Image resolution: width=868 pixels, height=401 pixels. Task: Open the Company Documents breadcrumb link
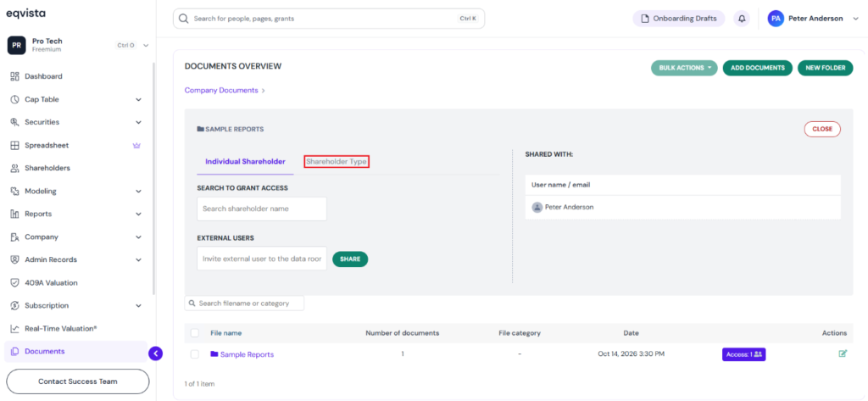coord(221,90)
